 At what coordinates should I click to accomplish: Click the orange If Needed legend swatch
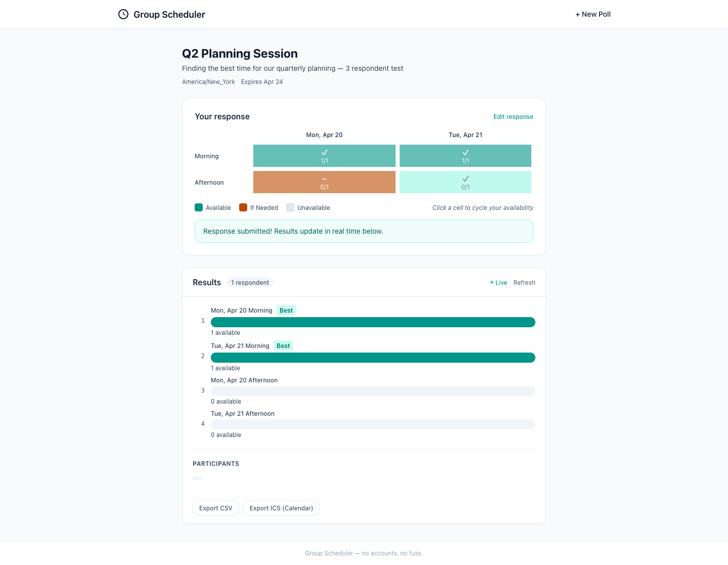coord(243,207)
